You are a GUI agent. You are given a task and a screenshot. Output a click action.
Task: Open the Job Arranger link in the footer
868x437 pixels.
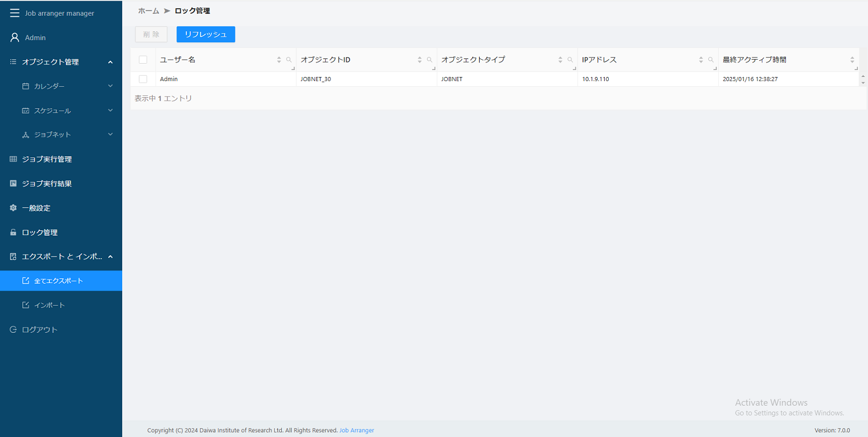(356, 430)
